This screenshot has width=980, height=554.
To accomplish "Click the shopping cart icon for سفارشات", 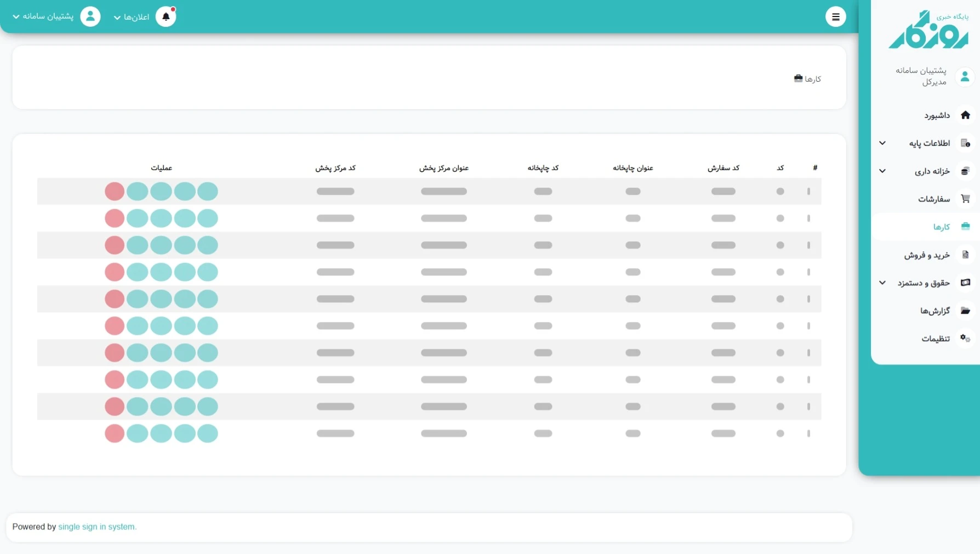I will [x=965, y=199].
